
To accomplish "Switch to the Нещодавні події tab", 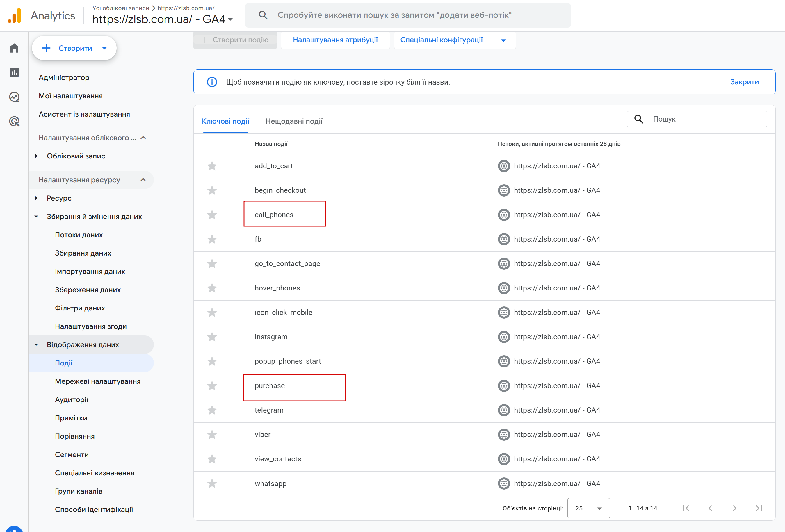I will pyautogui.click(x=294, y=121).
